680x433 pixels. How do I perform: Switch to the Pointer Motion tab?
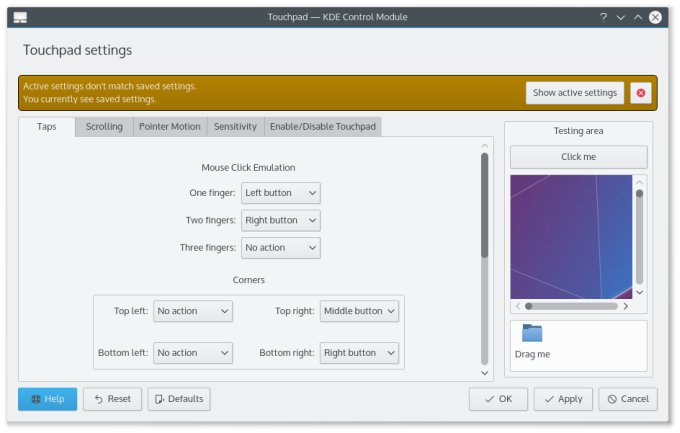pos(170,127)
